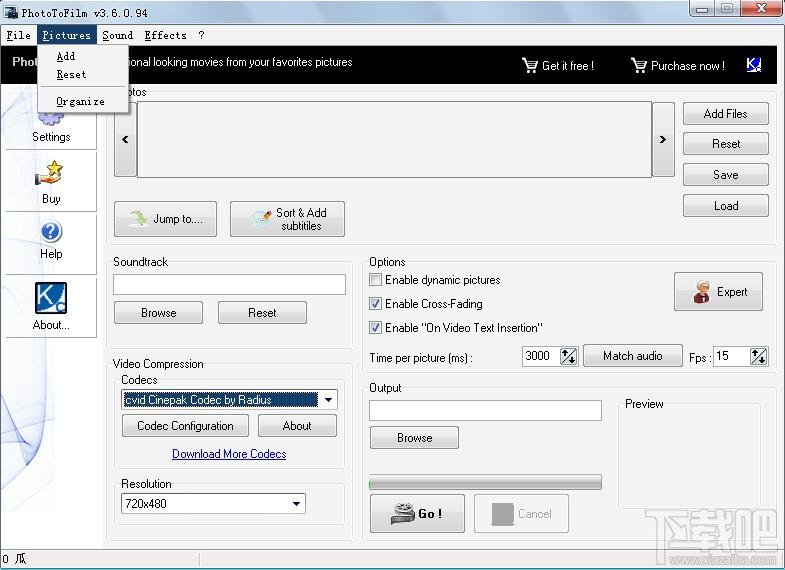Click the Get it free cart icon

pos(529,65)
